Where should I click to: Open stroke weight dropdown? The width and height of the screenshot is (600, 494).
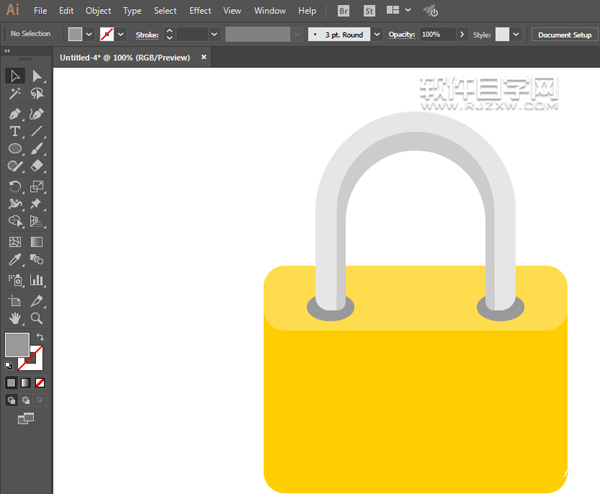[214, 34]
